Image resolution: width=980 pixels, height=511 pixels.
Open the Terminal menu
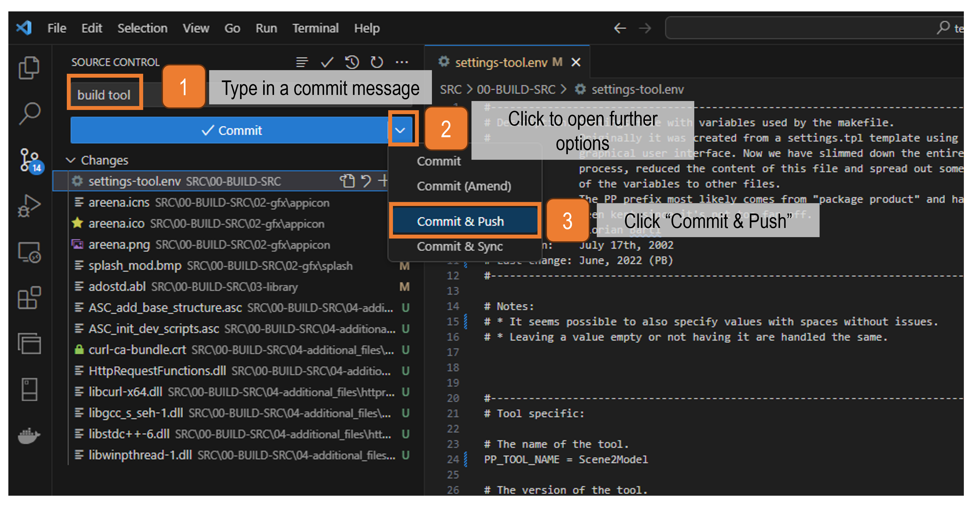(x=315, y=28)
